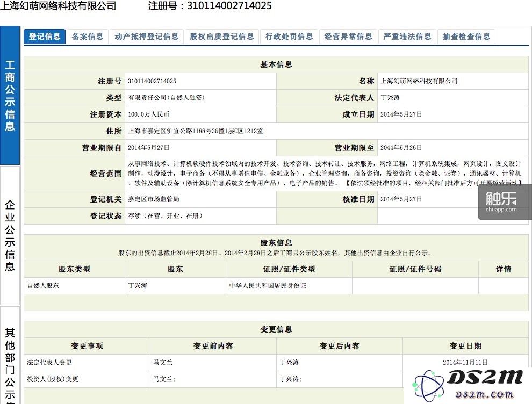The height and width of the screenshot is (404, 532).
Task: Click the 营业期限自 value 2014年5月27日
Action: click(149, 148)
